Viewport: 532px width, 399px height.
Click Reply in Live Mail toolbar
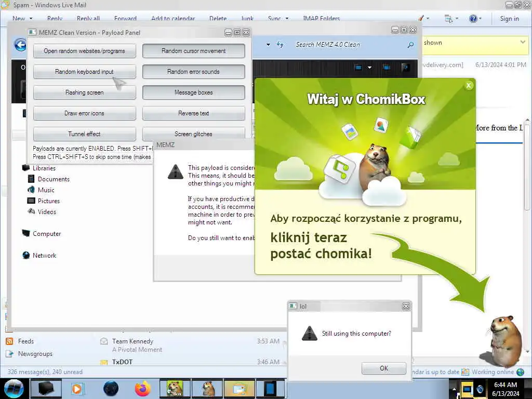(55, 18)
